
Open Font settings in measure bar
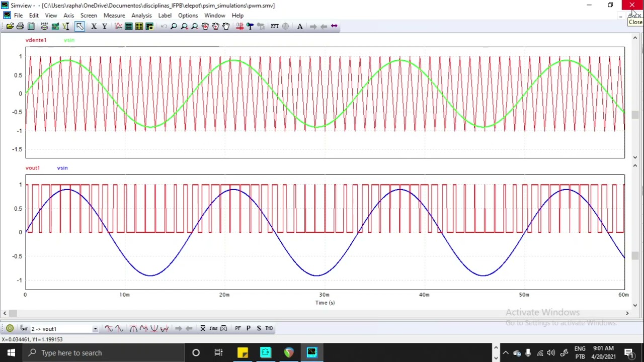tap(24, 328)
